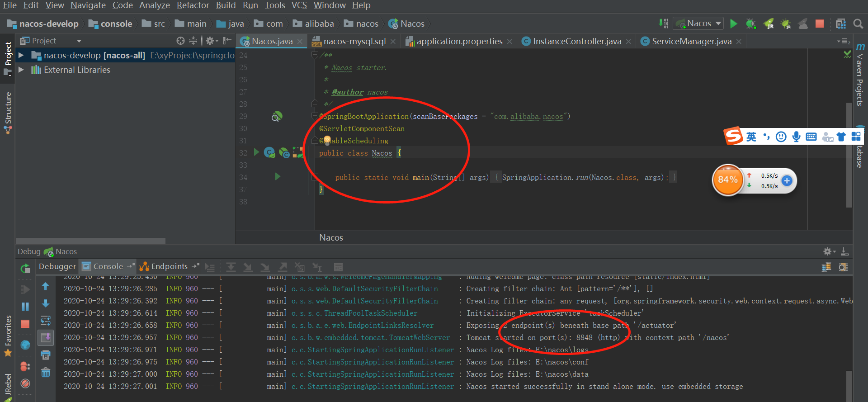Open the Refactor menu
Screen dimensions: 868x402
coord(193,5)
